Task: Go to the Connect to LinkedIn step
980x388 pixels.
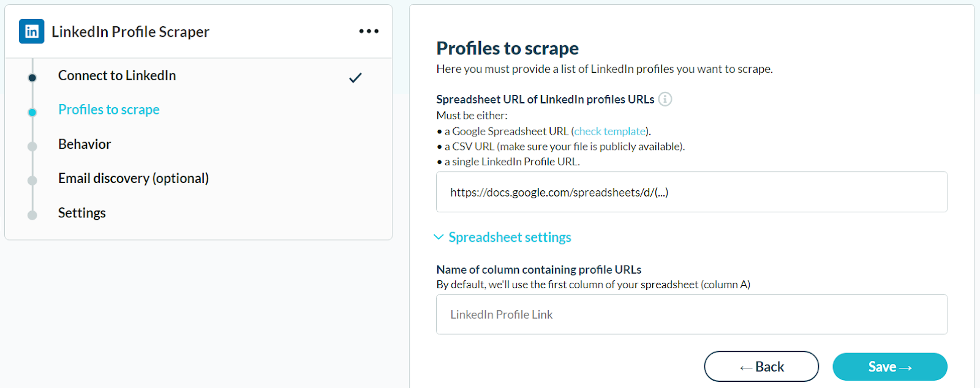Action: point(117,75)
